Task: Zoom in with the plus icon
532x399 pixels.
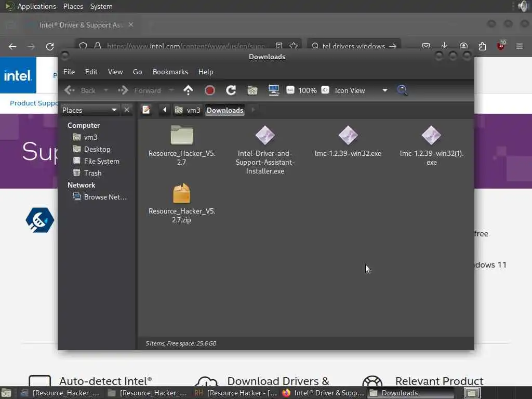Action: [325, 90]
